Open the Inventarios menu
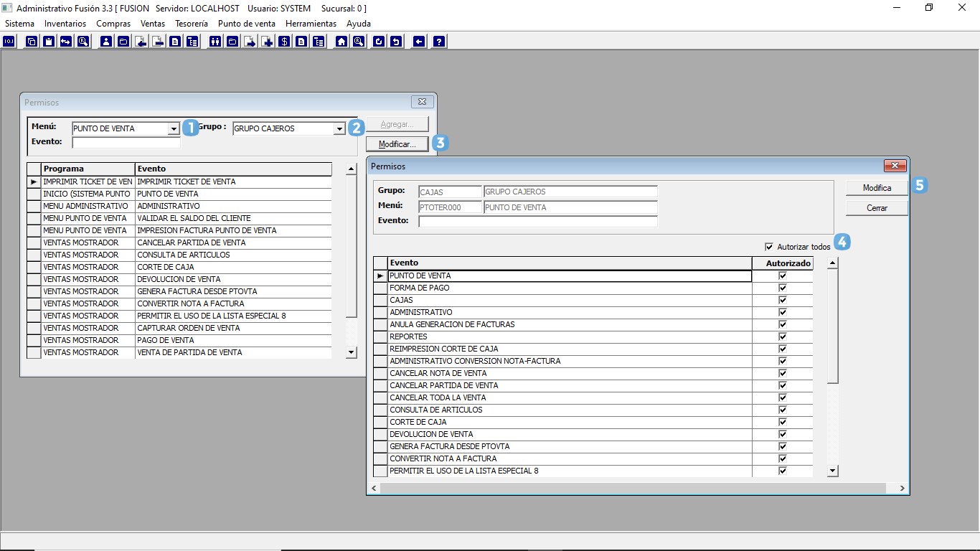Image resolution: width=980 pixels, height=551 pixels. (65, 24)
